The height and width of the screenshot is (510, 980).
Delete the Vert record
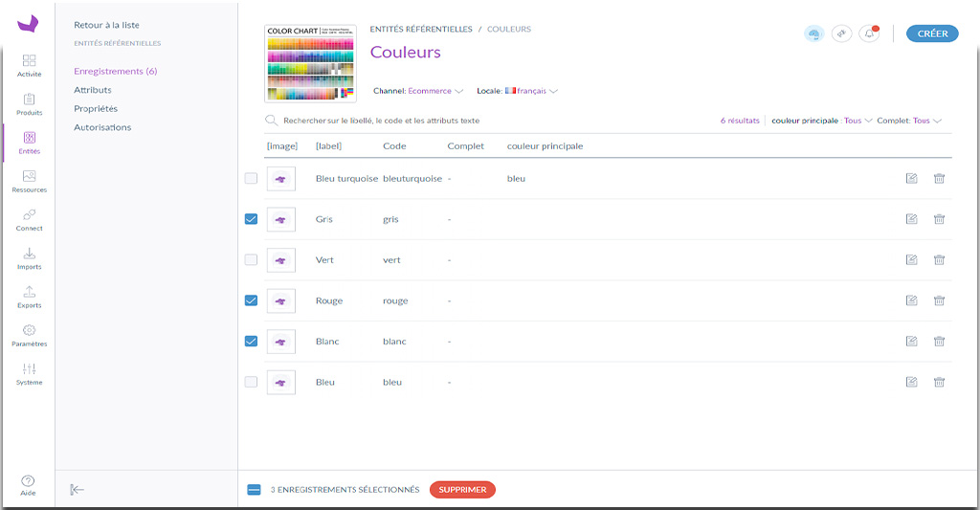[939, 259]
